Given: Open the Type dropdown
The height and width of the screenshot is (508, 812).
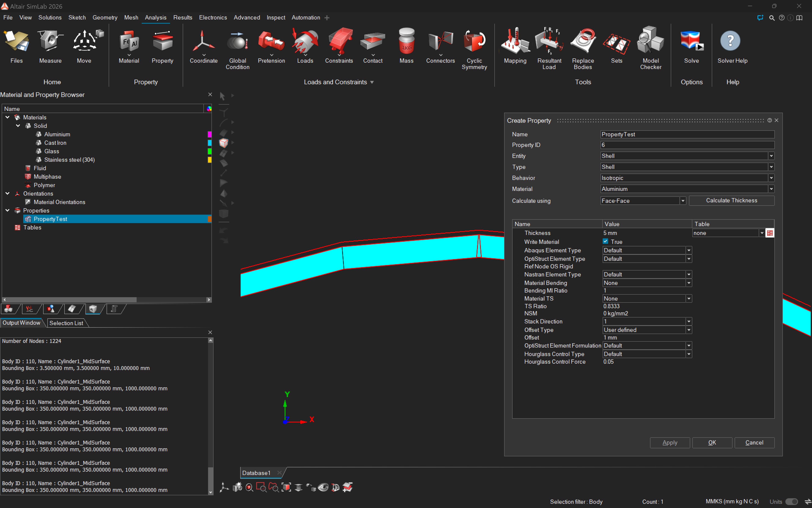Looking at the screenshot, I should [x=771, y=167].
